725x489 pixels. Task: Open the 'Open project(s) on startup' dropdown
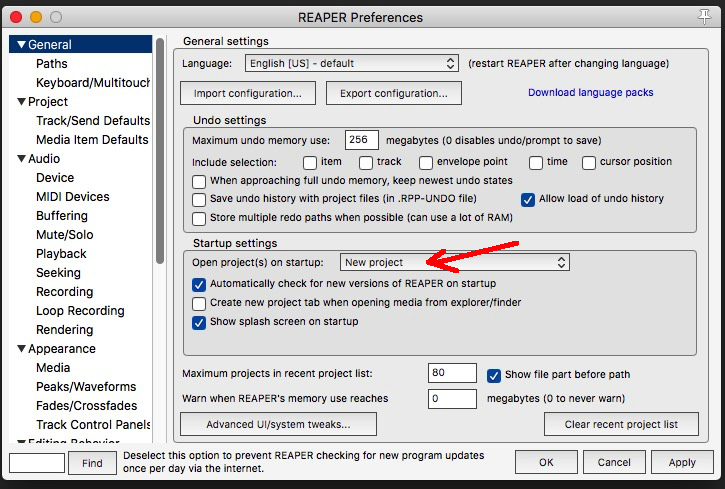coord(455,262)
